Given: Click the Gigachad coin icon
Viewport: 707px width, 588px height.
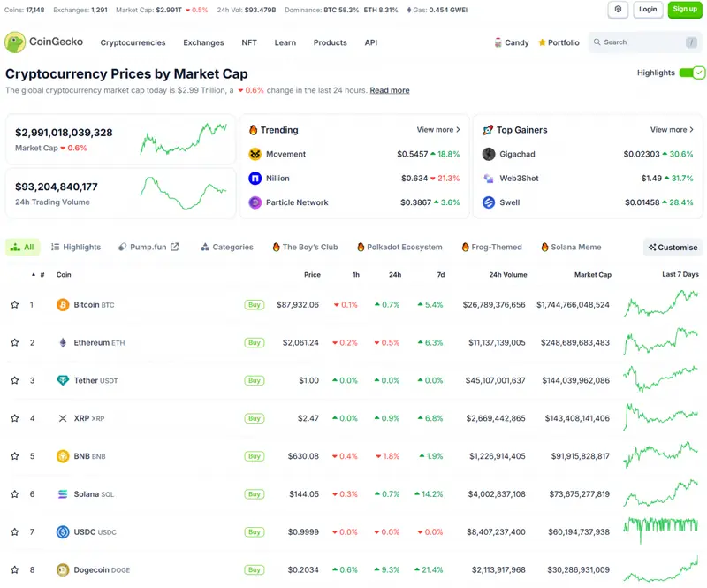Looking at the screenshot, I should pyautogui.click(x=489, y=155).
